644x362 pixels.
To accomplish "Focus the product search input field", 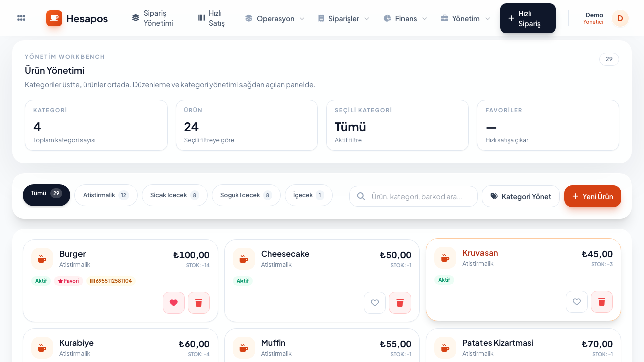I will [x=414, y=196].
